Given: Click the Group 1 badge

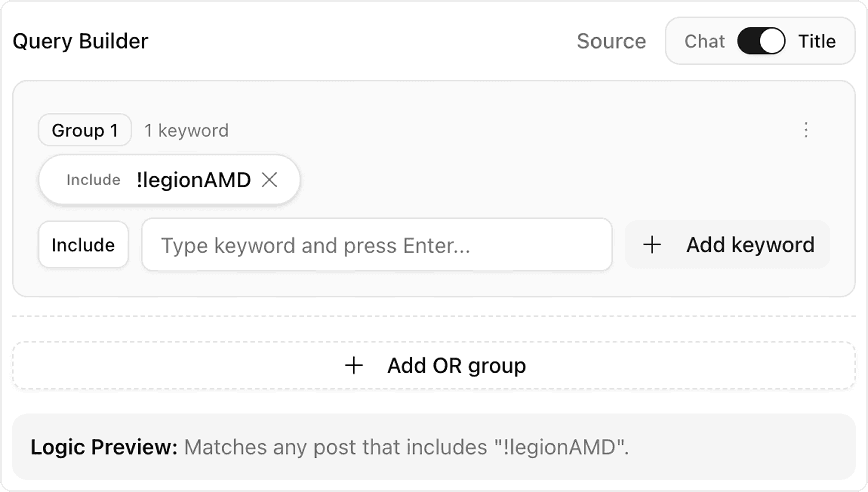Looking at the screenshot, I should pyautogui.click(x=85, y=130).
